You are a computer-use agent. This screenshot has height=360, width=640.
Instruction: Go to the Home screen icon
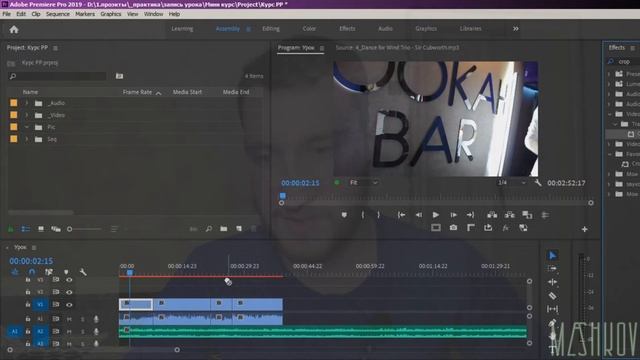[14, 29]
